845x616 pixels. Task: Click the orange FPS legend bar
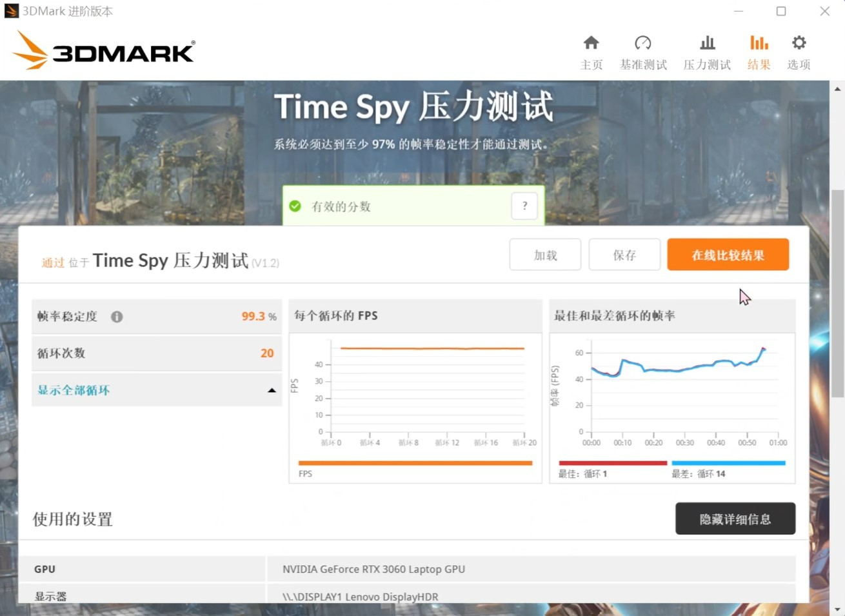click(x=415, y=462)
